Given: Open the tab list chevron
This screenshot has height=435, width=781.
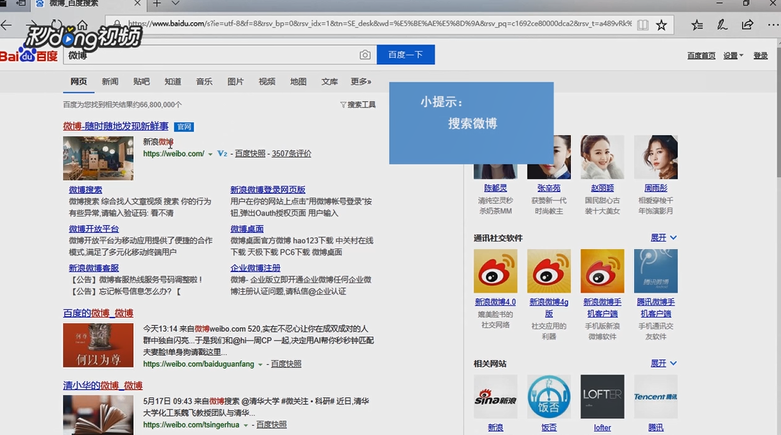Looking at the screenshot, I should pos(175,3).
